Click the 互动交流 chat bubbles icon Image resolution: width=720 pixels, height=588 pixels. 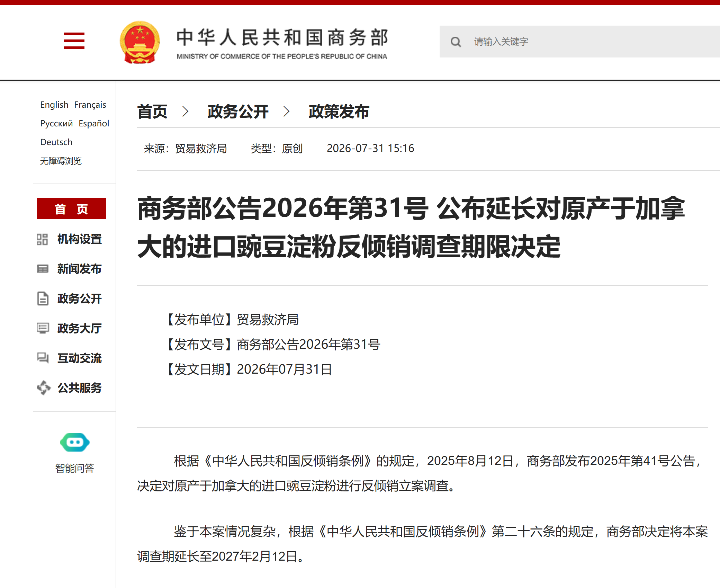(x=43, y=358)
